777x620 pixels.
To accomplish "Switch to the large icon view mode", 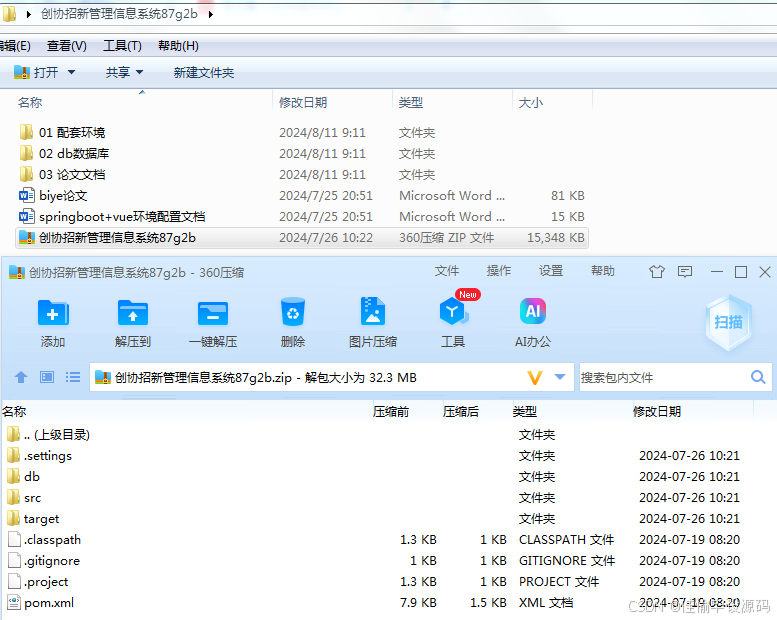I will point(47,378).
